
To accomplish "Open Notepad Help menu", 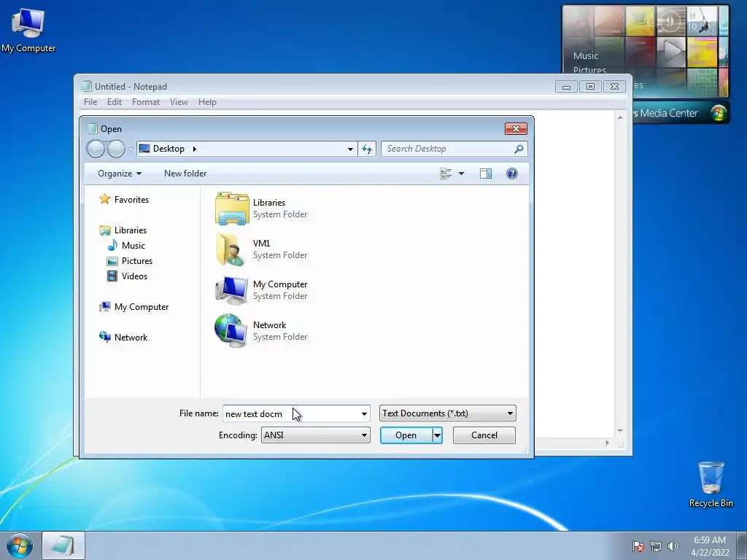I will tap(207, 102).
